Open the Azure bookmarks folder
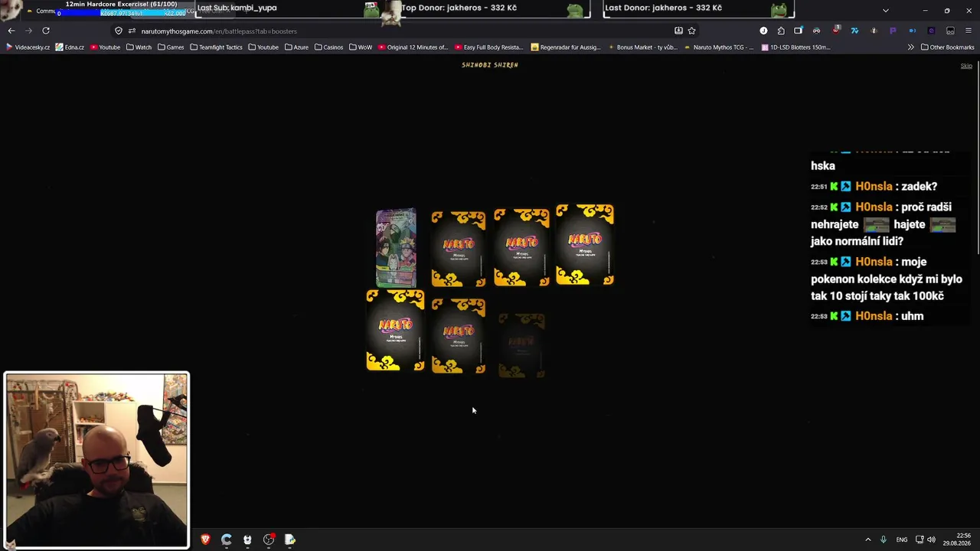 click(x=296, y=47)
